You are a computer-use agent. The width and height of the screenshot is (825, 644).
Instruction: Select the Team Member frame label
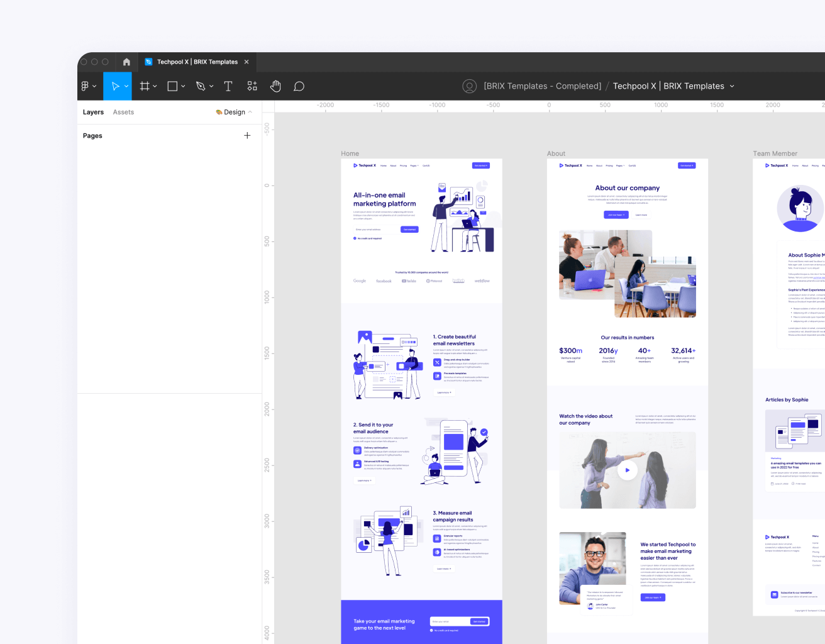click(775, 153)
